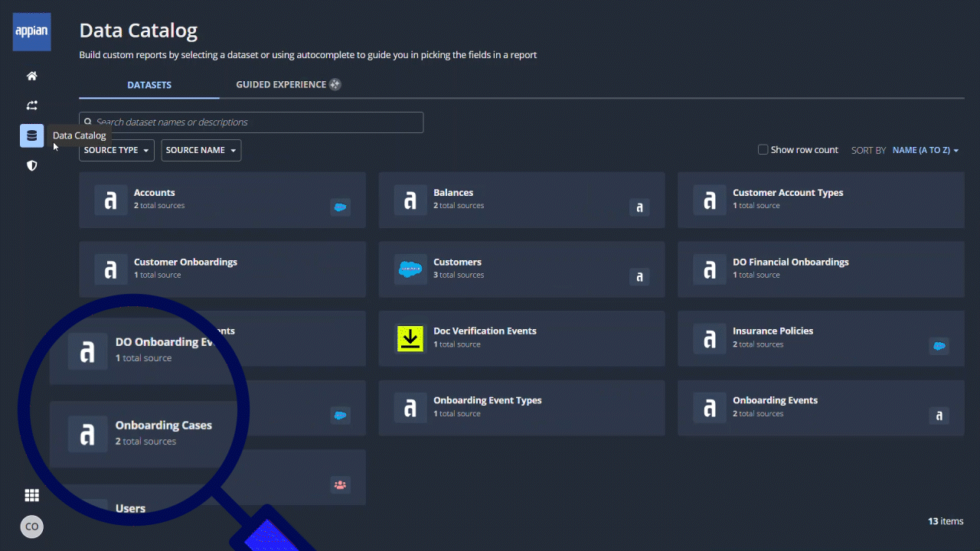Click the small Appian badge on Onboarding Events
Screen dimensions: 980x551
point(939,415)
